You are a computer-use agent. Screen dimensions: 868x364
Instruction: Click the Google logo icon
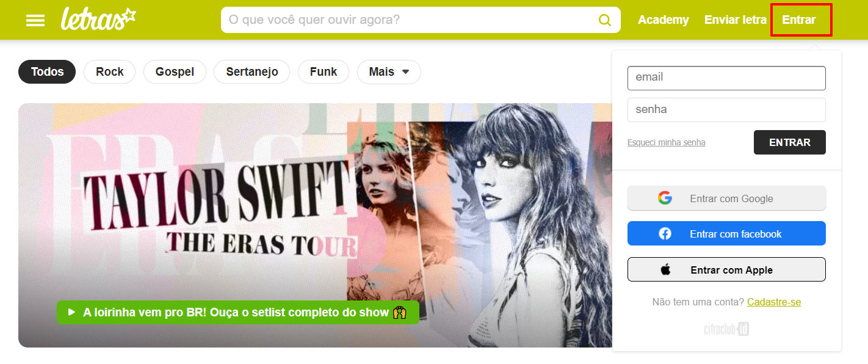pyautogui.click(x=665, y=198)
